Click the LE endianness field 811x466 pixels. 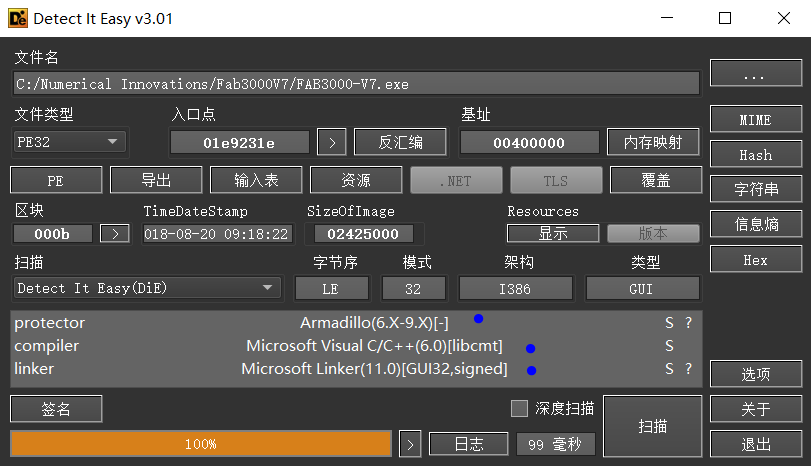tap(332, 289)
